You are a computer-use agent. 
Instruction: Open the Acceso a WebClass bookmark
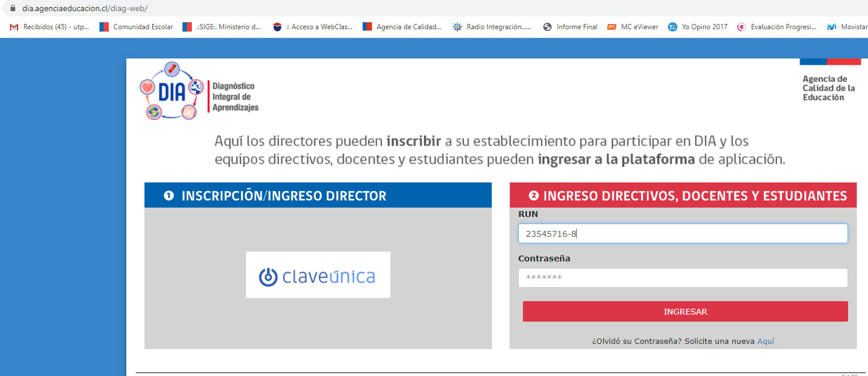313,27
